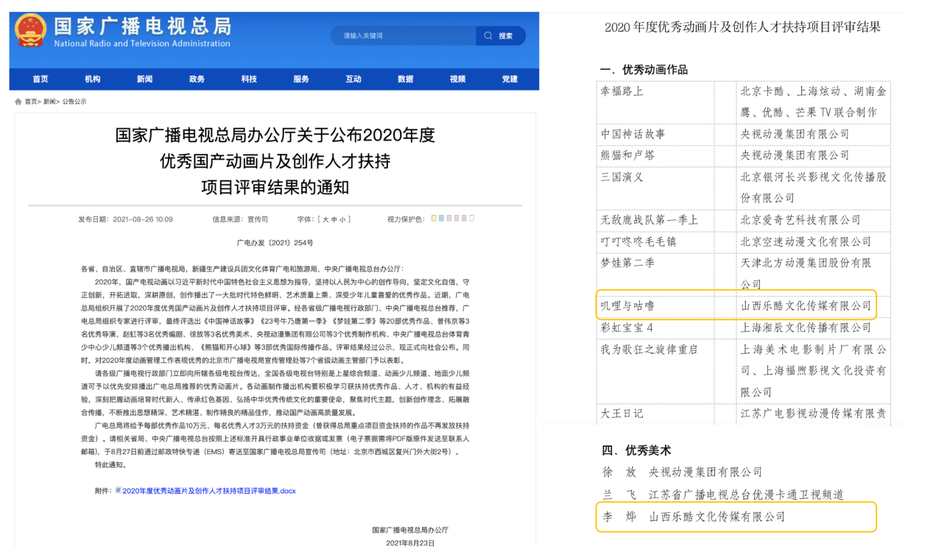Click the docx file icon beside 附件
This screenshot has width=933, height=560.
(118, 490)
